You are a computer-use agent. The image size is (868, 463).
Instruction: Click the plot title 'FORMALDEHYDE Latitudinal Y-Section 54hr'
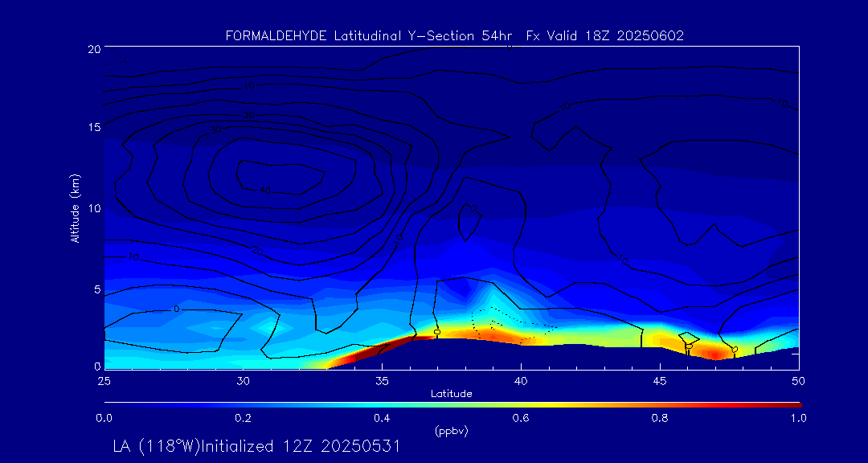371,36
